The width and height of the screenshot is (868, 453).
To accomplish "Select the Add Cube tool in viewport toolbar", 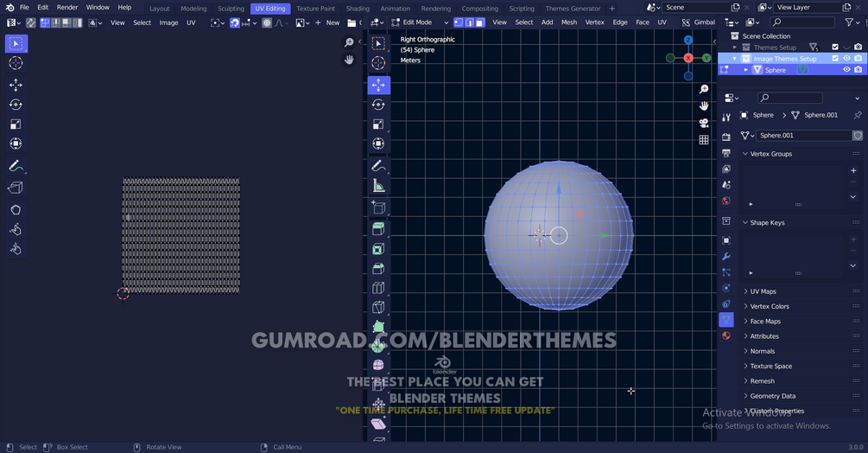I will click(x=378, y=207).
